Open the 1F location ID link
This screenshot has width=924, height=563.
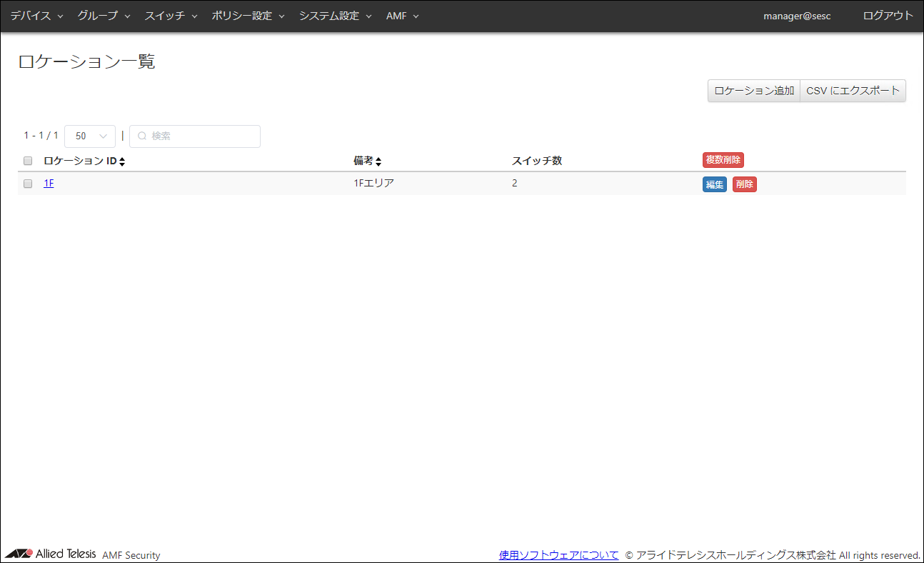(x=49, y=184)
